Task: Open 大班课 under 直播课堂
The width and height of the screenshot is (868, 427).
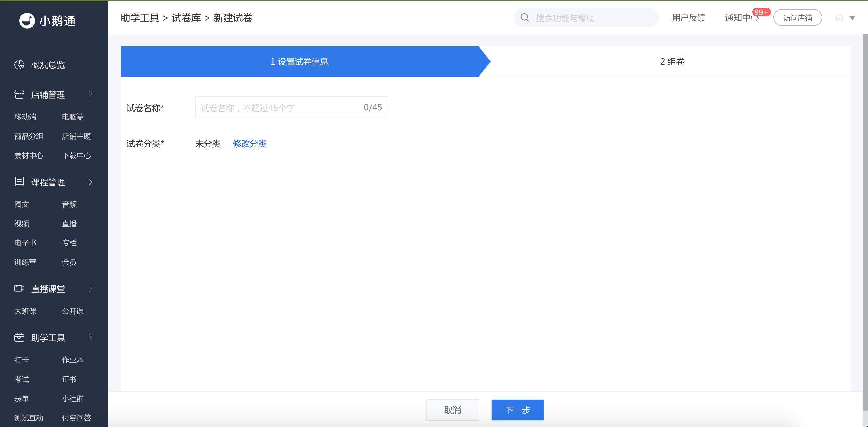Action: tap(25, 311)
